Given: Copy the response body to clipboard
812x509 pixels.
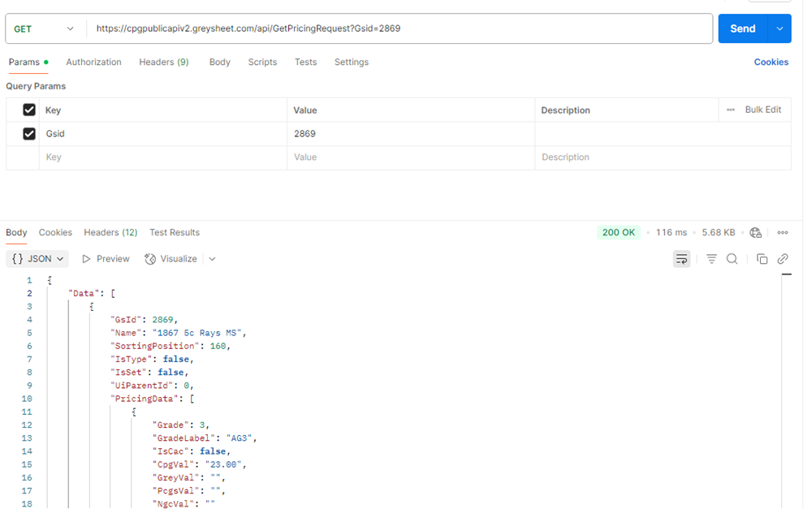Looking at the screenshot, I should point(761,258).
